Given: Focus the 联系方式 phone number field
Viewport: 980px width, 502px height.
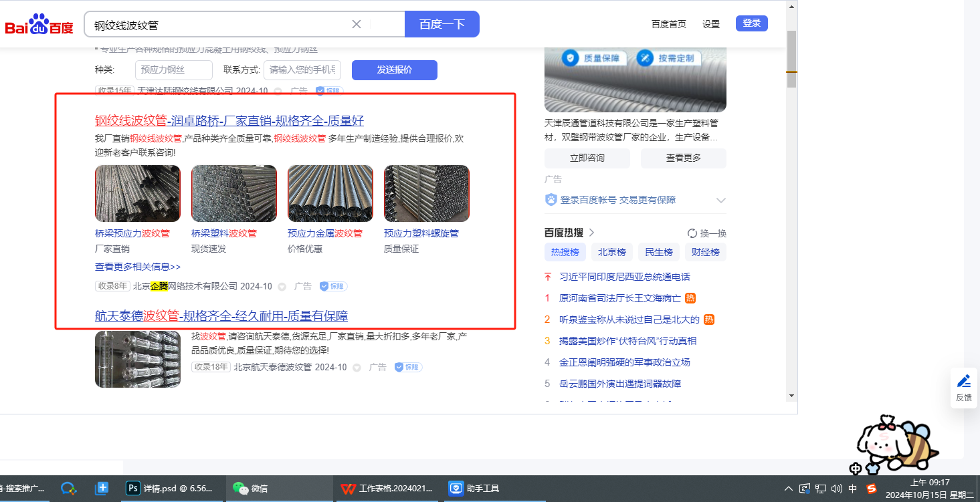Looking at the screenshot, I should 302,70.
